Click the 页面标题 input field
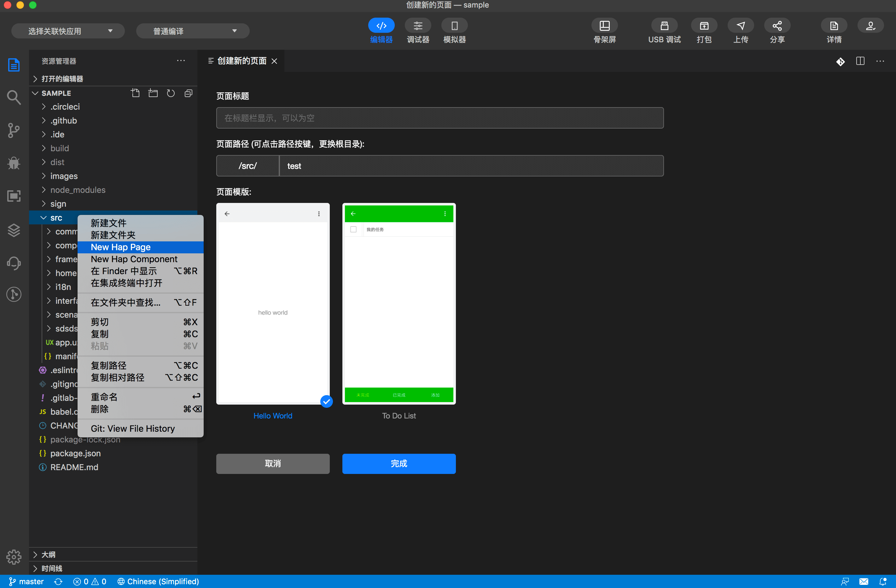Image resolution: width=896 pixels, height=588 pixels. pos(439,118)
